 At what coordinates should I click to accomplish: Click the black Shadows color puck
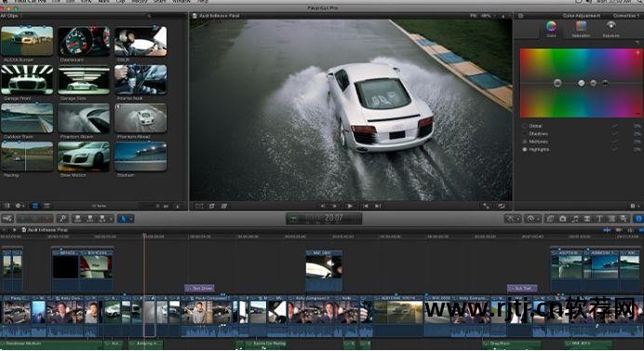[x=605, y=83]
